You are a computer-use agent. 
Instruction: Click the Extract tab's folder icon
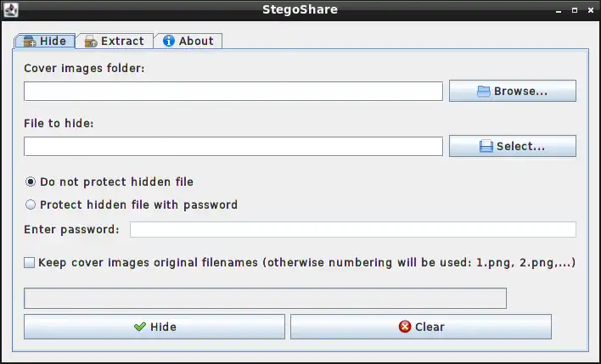coord(90,41)
